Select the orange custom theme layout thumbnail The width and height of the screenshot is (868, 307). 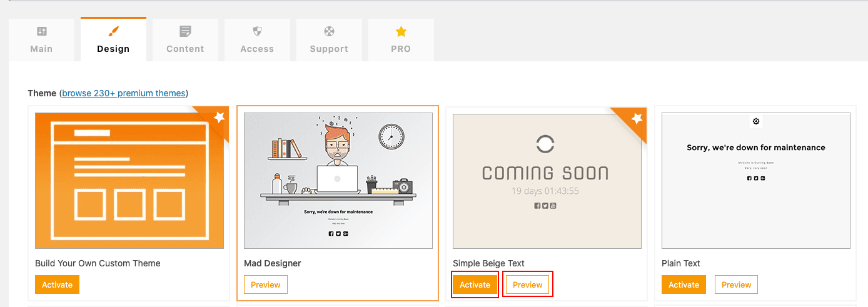click(129, 180)
